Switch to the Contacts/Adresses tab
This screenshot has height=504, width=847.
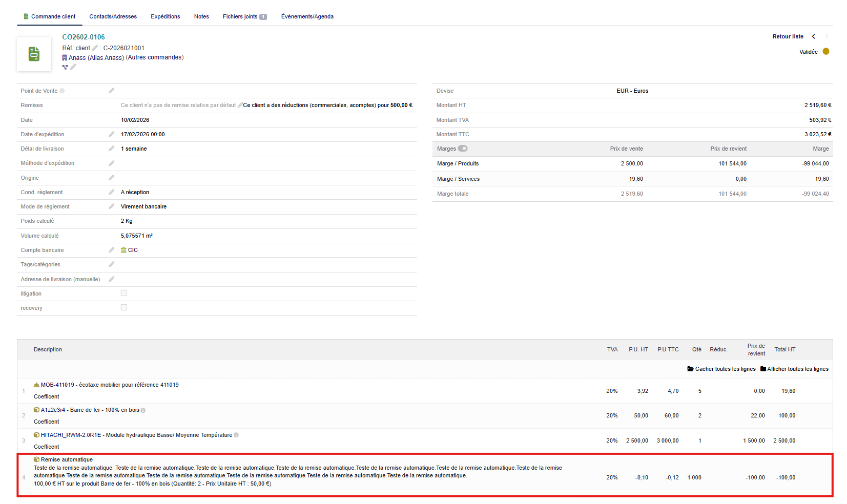point(113,16)
